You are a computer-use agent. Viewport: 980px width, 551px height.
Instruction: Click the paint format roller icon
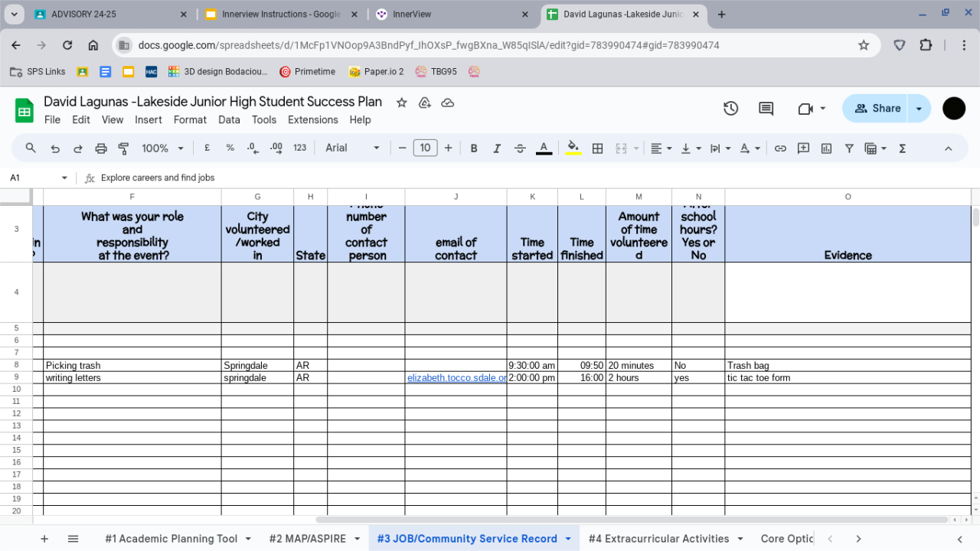click(x=123, y=148)
